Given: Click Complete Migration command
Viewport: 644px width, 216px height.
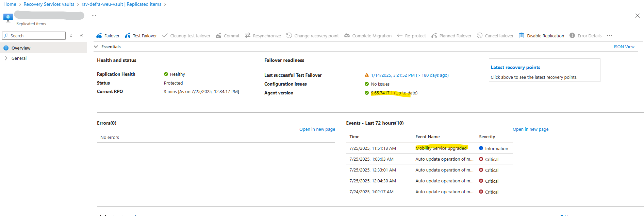Looking at the screenshot, I should (368, 36).
